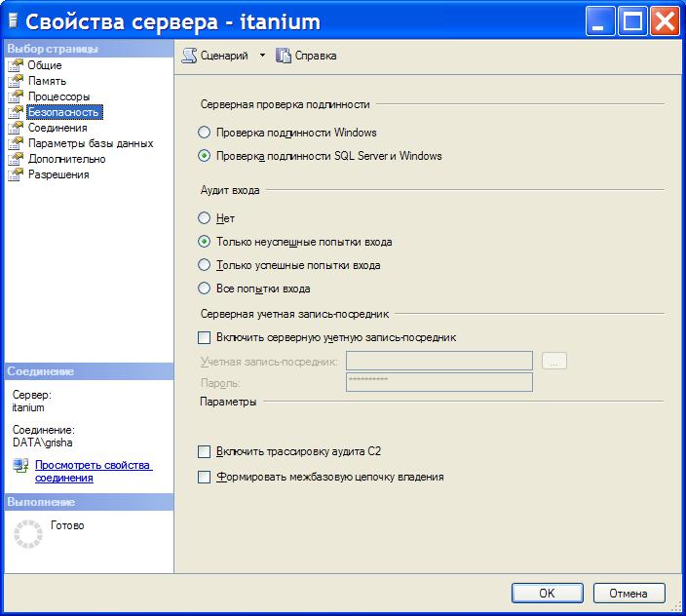Click the icon beside Процессоры page
The width and height of the screenshot is (686, 616).
coord(16,96)
